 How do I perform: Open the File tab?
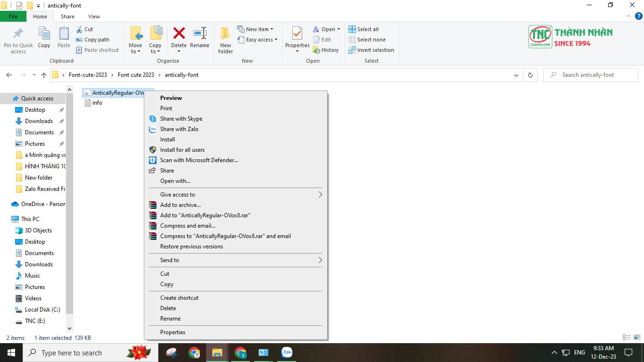tap(13, 16)
